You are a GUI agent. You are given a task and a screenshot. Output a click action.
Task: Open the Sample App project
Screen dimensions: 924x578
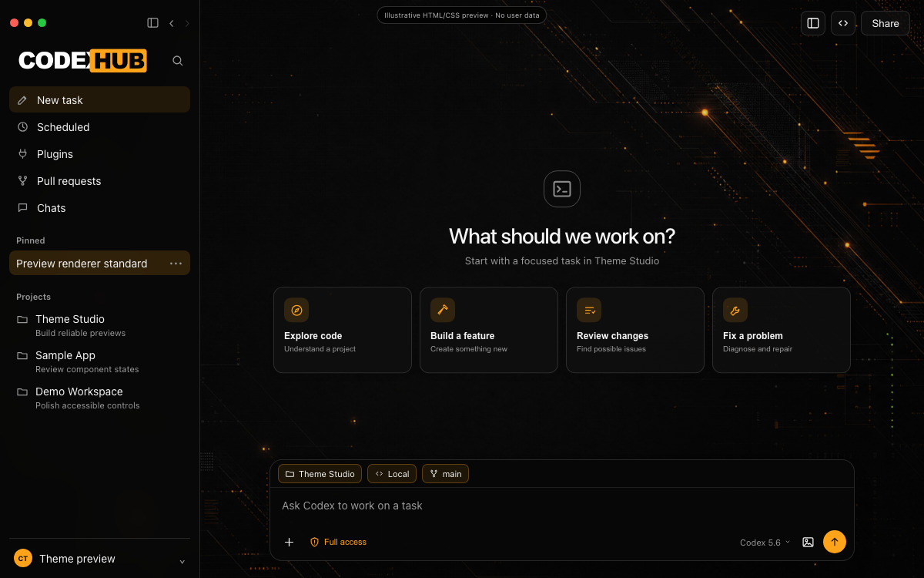click(x=99, y=361)
